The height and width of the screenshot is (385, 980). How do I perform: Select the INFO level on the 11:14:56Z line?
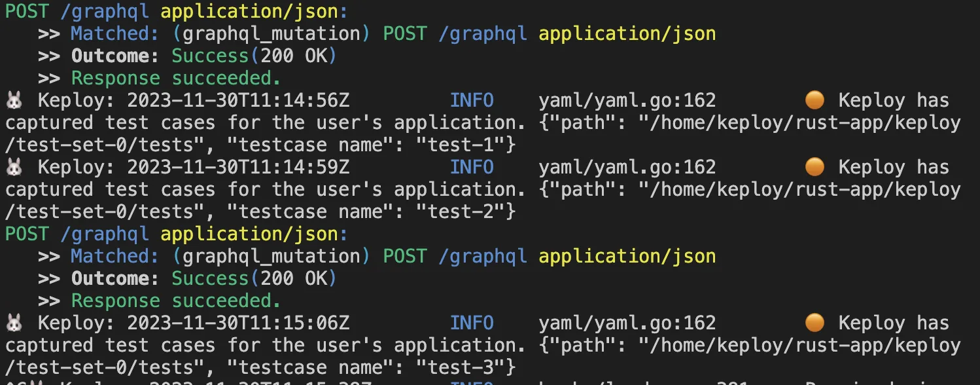point(472,101)
